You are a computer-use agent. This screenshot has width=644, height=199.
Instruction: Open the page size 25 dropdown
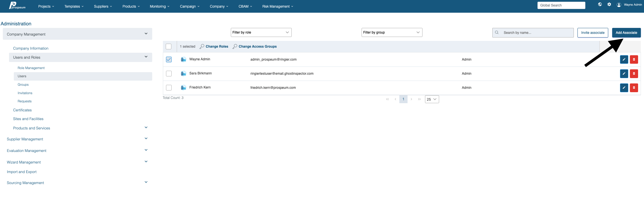coord(432,99)
